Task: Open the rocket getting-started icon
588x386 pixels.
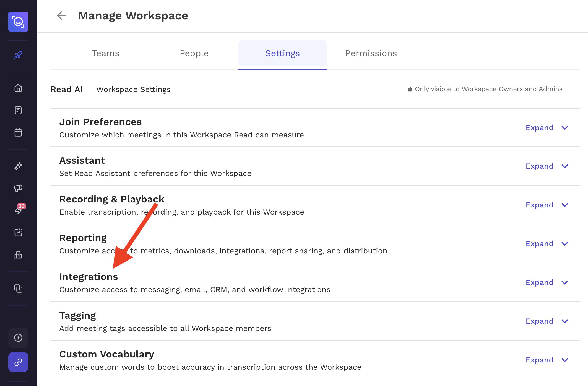Action: tap(18, 55)
